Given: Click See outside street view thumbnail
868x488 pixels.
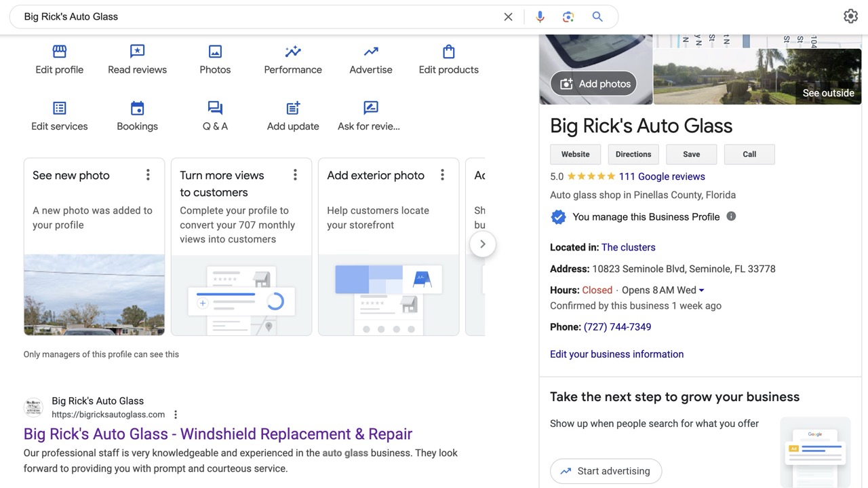Looking at the screenshot, I should point(757,76).
